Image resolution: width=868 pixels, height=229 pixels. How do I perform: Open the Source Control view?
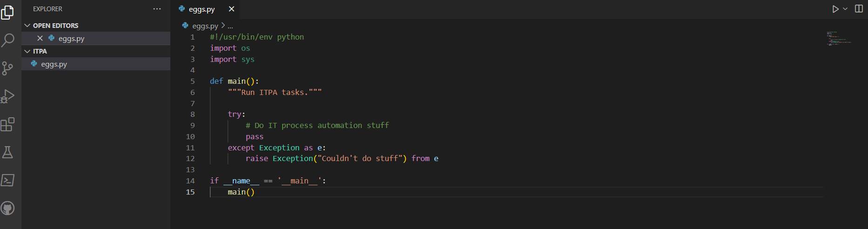click(x=7, y=68)
